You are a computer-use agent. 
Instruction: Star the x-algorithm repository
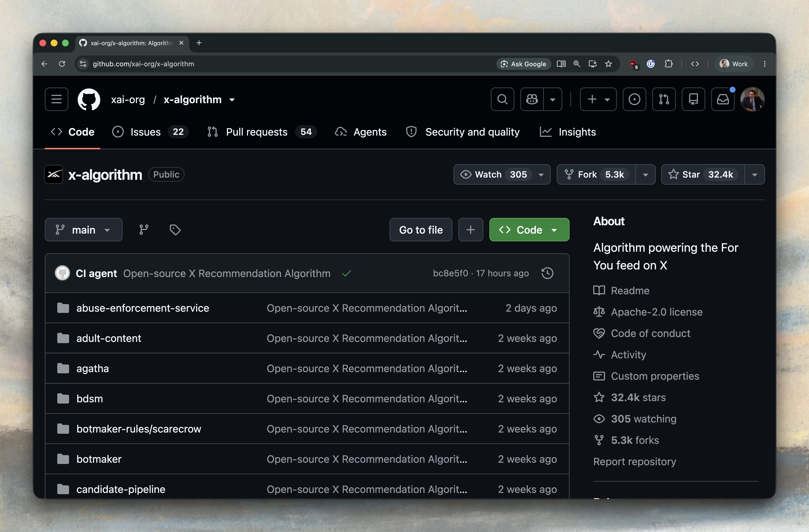(x=703, y=174)
